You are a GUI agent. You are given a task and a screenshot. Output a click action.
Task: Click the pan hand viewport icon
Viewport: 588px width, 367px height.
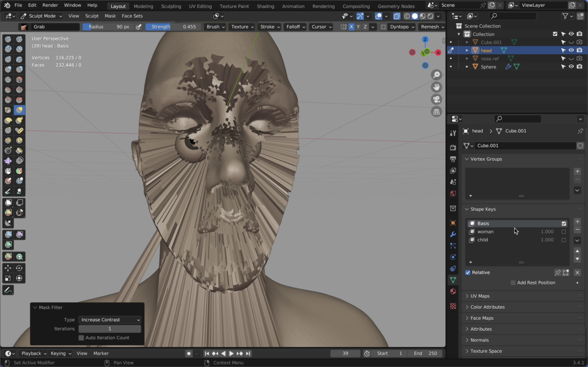coord(436,87)
